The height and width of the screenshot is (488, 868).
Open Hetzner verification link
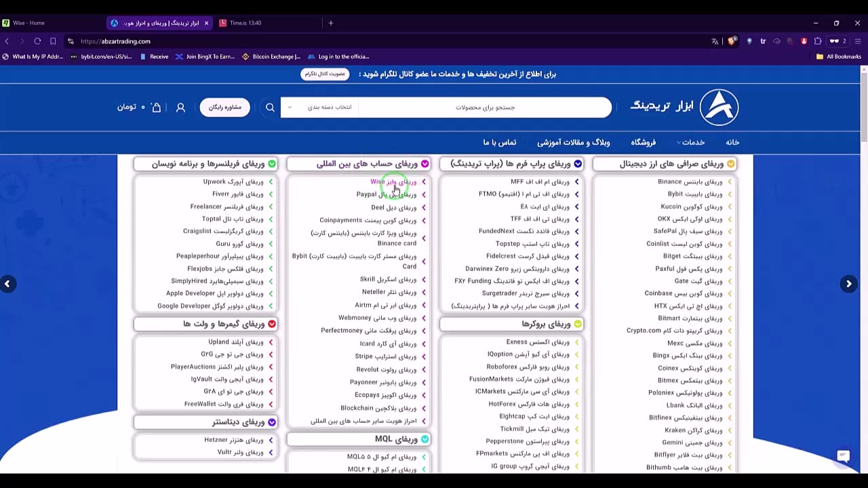(x=234, y=440)
